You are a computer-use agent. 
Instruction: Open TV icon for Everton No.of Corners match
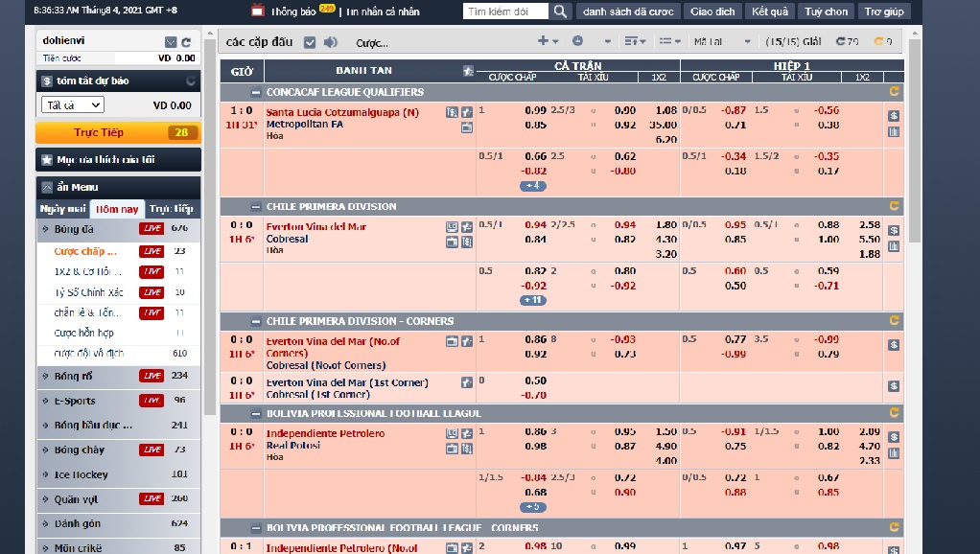(x=452, y=341)
